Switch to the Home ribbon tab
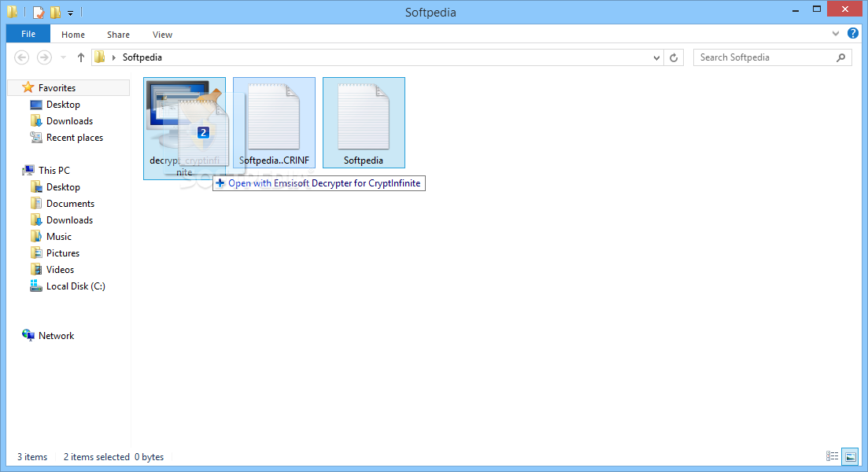The height and width of the screenshot is (472, 868). tap(73, 35)
